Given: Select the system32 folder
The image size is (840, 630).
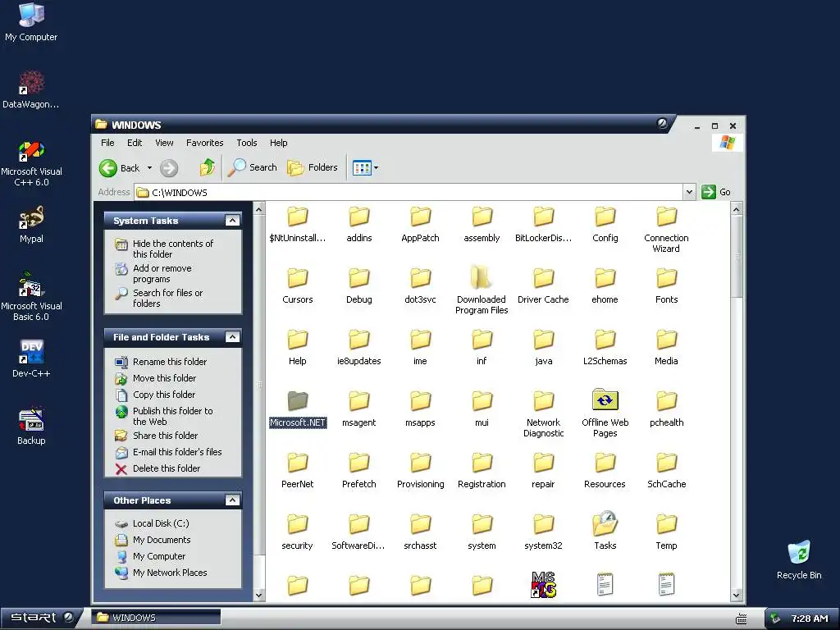Looking at the screenshot, I should pos(543,531).
